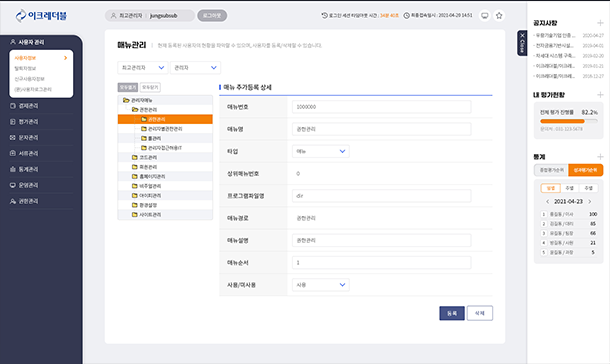Select 관리자접근허용IP tree node
The width and height of the screenshot is (610, 364).
pos(165,148)
